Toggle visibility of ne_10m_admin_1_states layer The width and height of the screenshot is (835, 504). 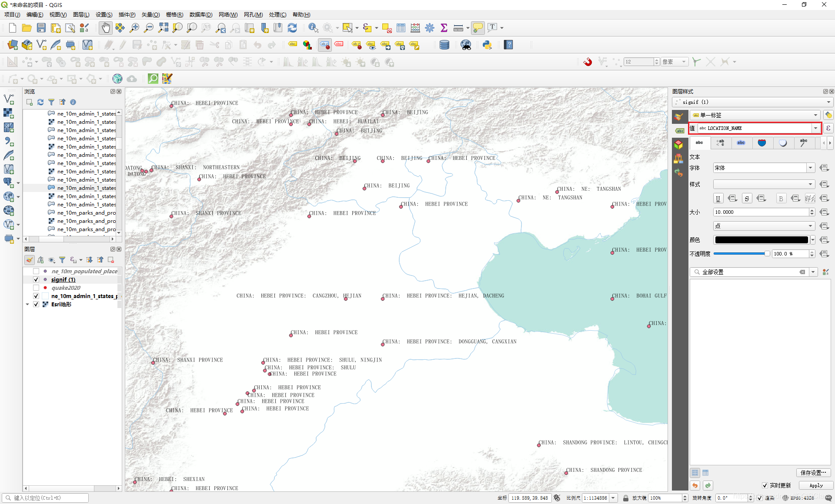pos(35,296)
